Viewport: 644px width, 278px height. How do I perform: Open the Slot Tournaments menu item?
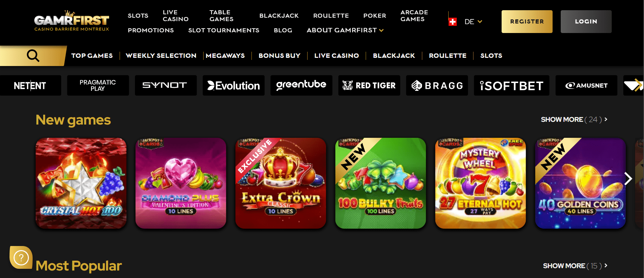click(224, 30)
